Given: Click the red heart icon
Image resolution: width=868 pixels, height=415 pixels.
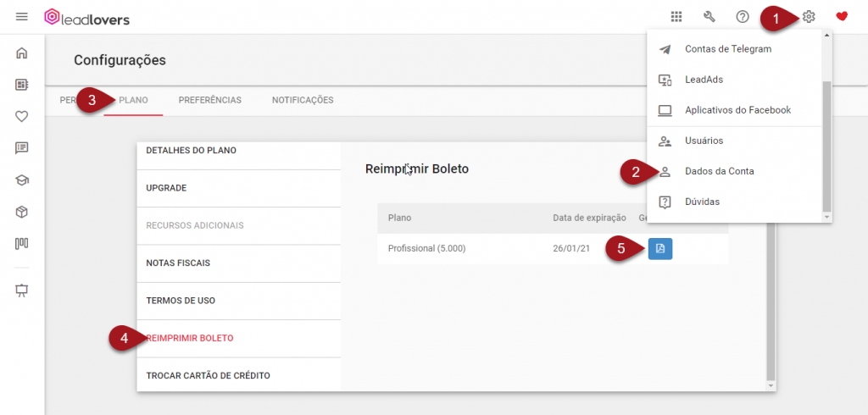Looking at the screenshot, I should [842, 17].
